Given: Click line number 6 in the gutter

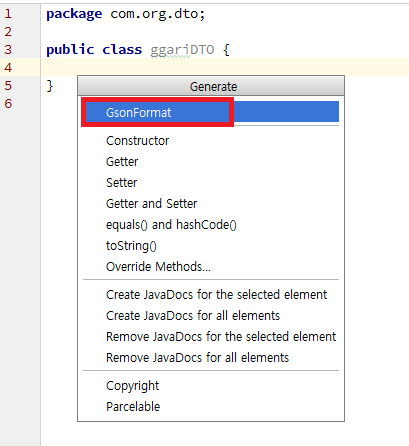Looking at the screenshot, I should 8,104.
